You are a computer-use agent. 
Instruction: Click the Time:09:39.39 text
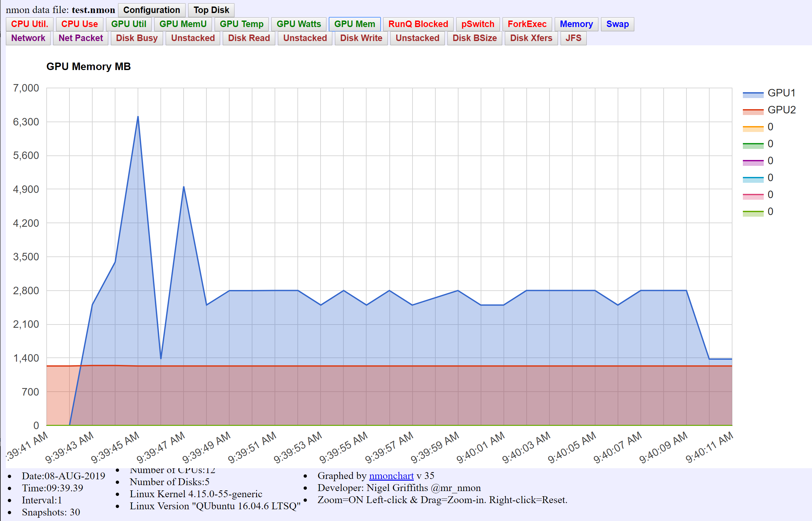point(53,488)
